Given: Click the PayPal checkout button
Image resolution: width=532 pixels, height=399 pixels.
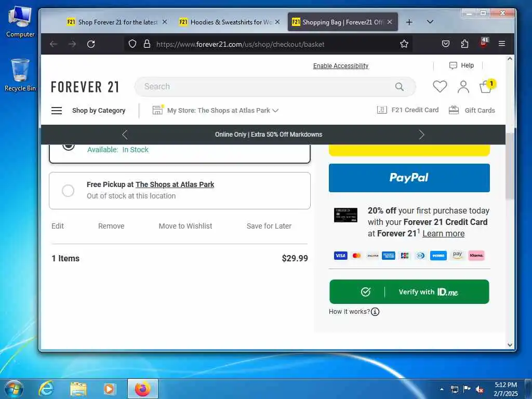Looking at the screenshot, I should tap(409, 178).
